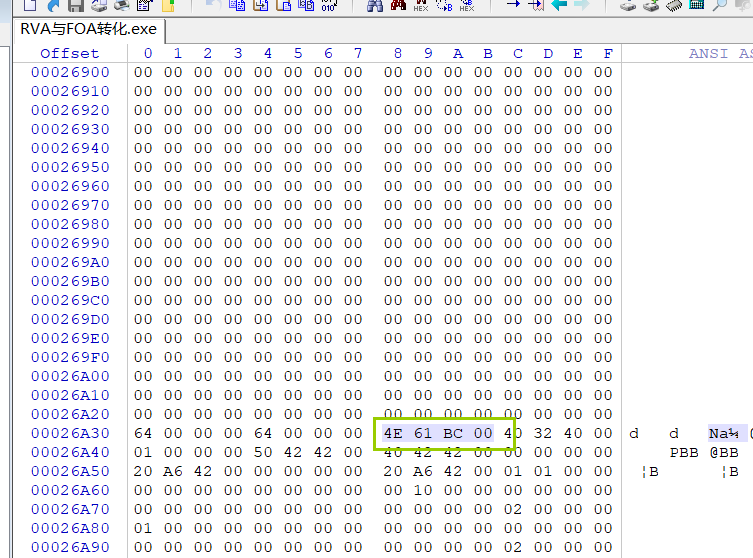
Task: Select offset row 00026980
Action: coord(71,224)
